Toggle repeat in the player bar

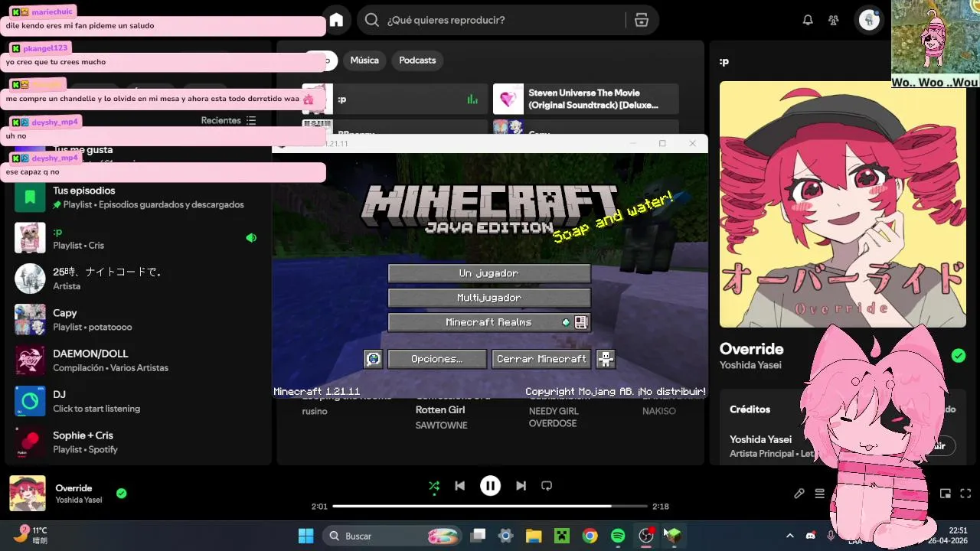pos(547,485)
